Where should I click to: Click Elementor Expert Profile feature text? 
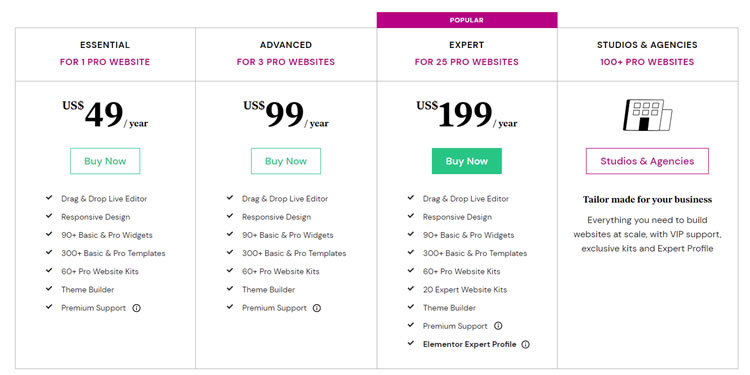pyautogui.click(x=470, y=344)
